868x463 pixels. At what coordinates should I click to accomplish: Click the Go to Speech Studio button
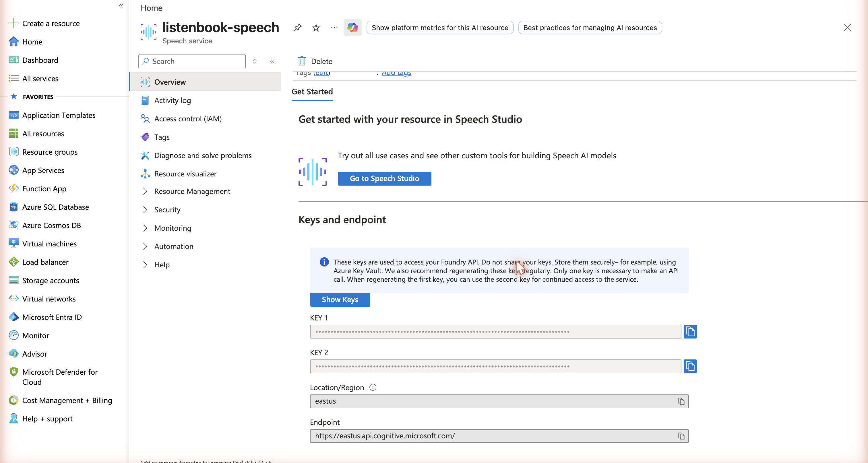pos(384,178)
